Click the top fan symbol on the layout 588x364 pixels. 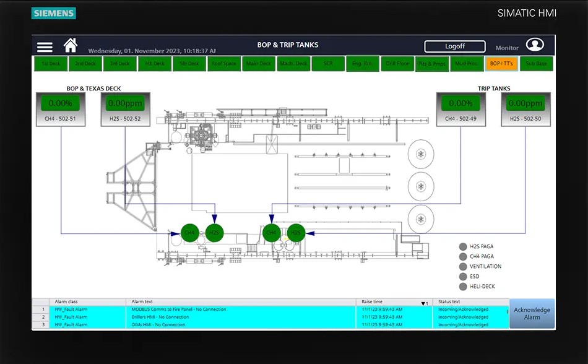point(421,154)
